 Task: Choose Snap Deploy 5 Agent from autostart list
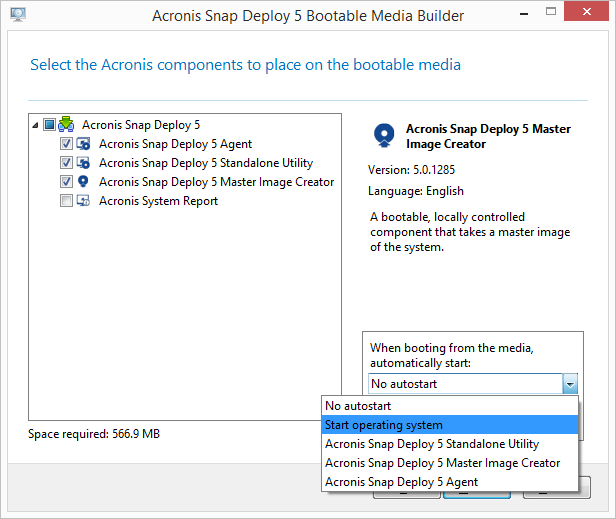[450, 482]
